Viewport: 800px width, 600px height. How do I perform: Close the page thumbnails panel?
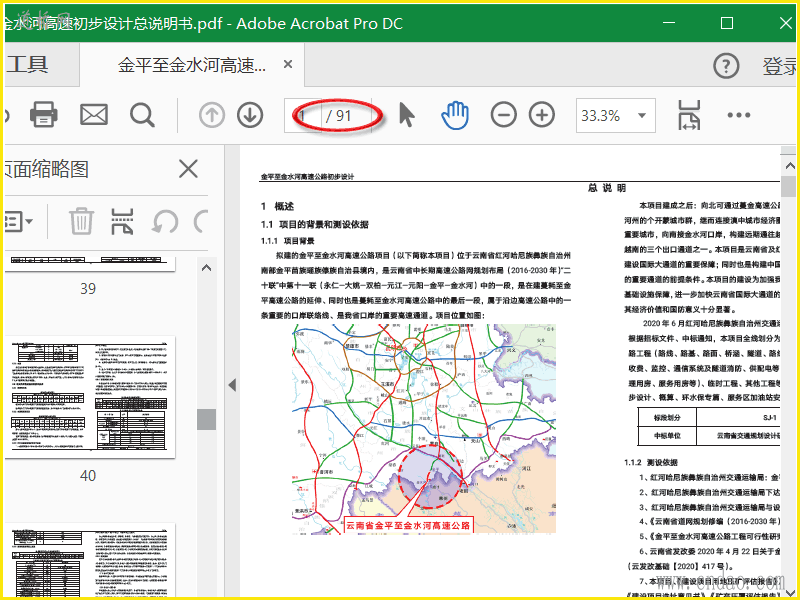[188, 169]
